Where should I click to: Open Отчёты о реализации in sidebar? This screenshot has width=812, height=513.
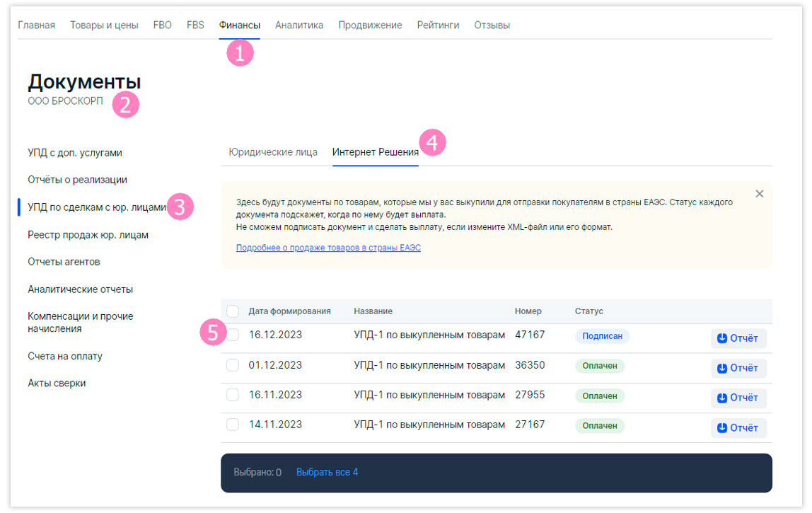77,180
